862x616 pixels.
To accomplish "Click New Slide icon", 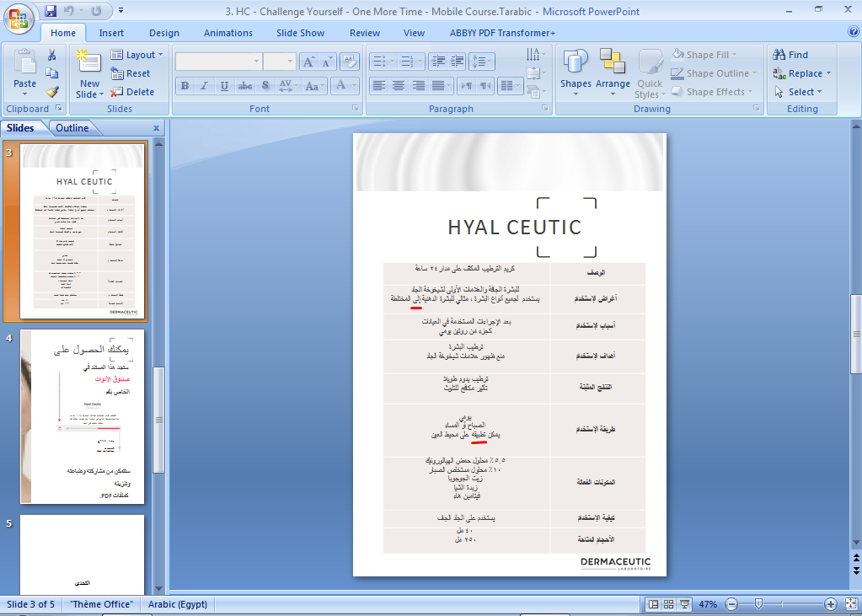I will pyautogui.click(x=89, y=62).
